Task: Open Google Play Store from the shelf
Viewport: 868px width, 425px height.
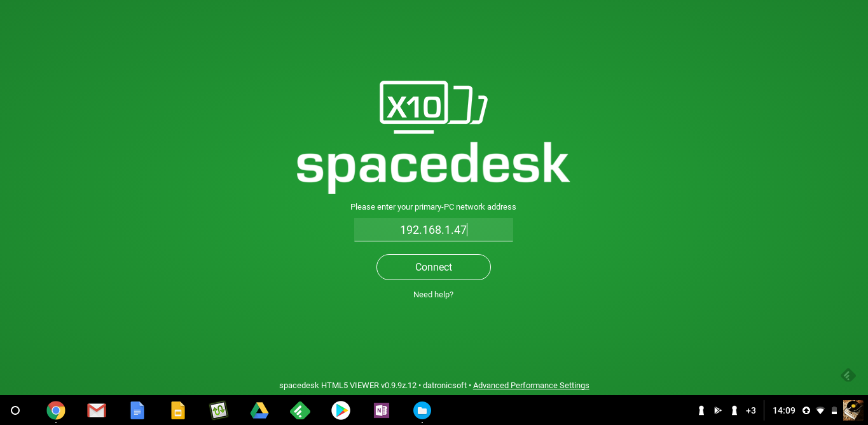Action: 341,410
